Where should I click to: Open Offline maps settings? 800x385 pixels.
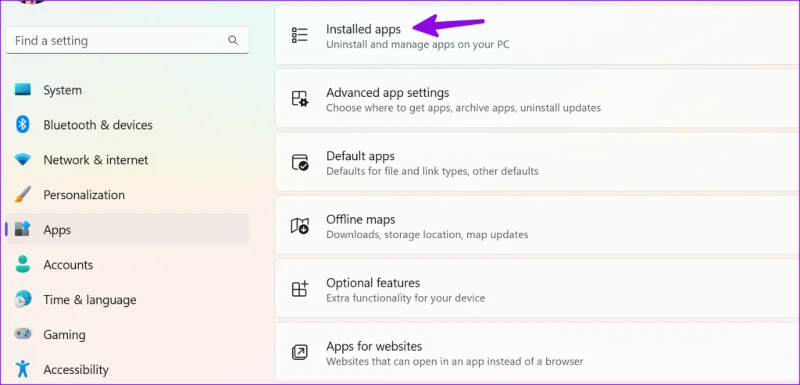(537, 225)
